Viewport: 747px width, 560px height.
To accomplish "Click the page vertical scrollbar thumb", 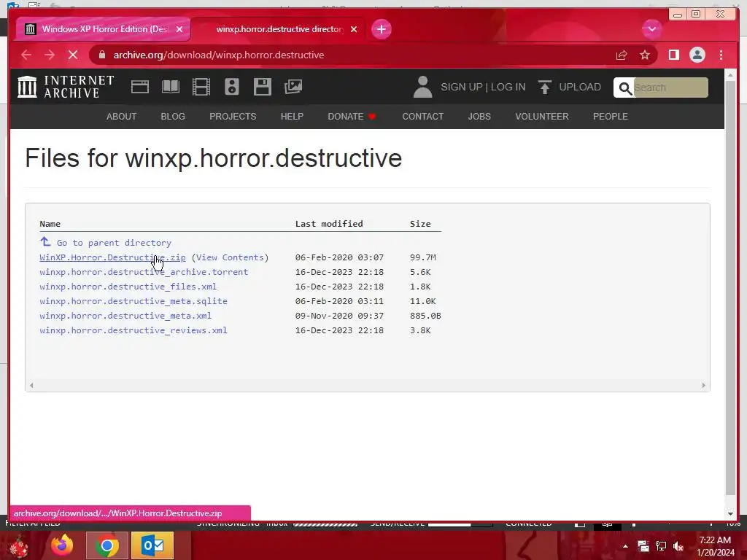I will [731, 288].
